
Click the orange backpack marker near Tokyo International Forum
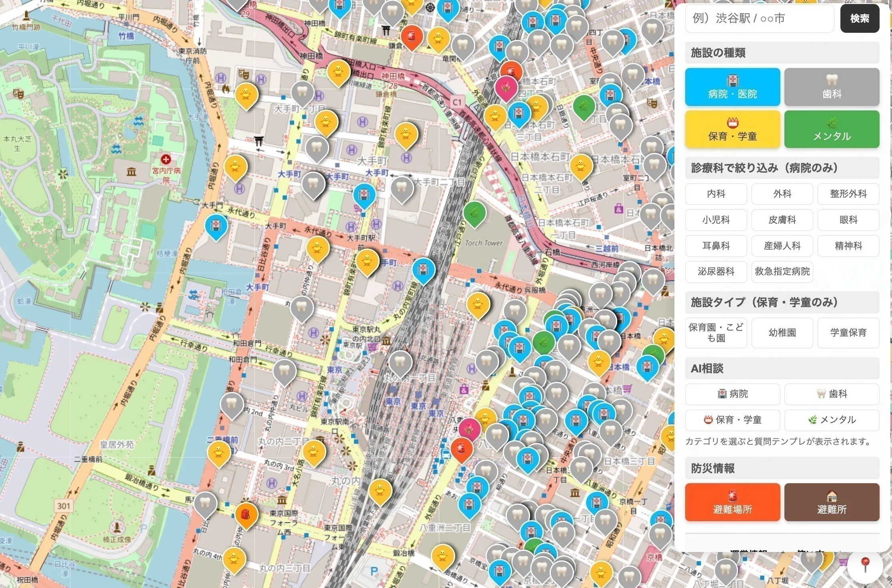point(246,514)
